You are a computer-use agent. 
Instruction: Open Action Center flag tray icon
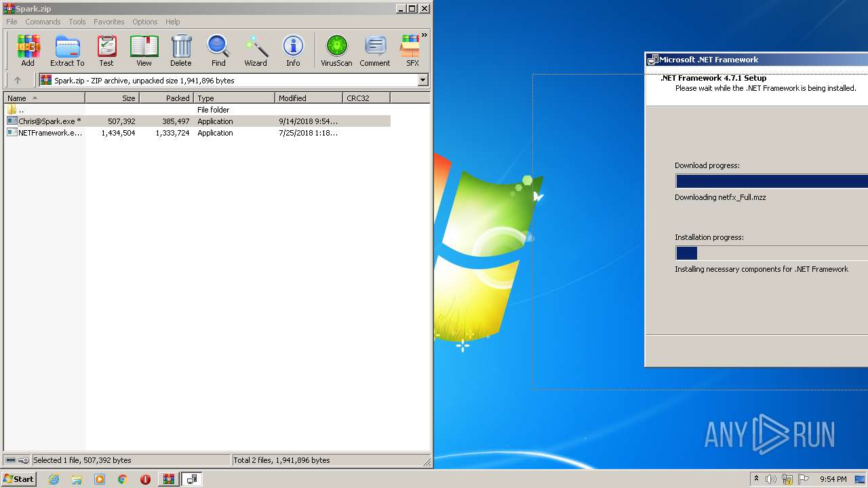804,479
